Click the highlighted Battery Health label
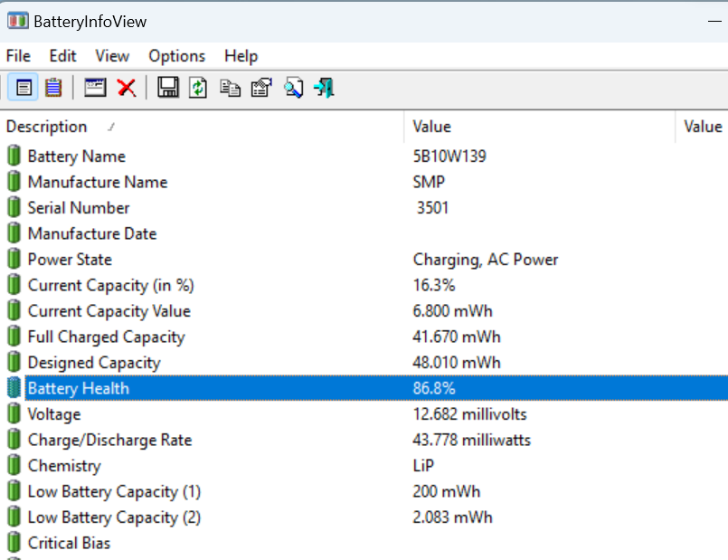Image resolution: width=728 pixels, height=560 pixels. (x=79, y=388)
